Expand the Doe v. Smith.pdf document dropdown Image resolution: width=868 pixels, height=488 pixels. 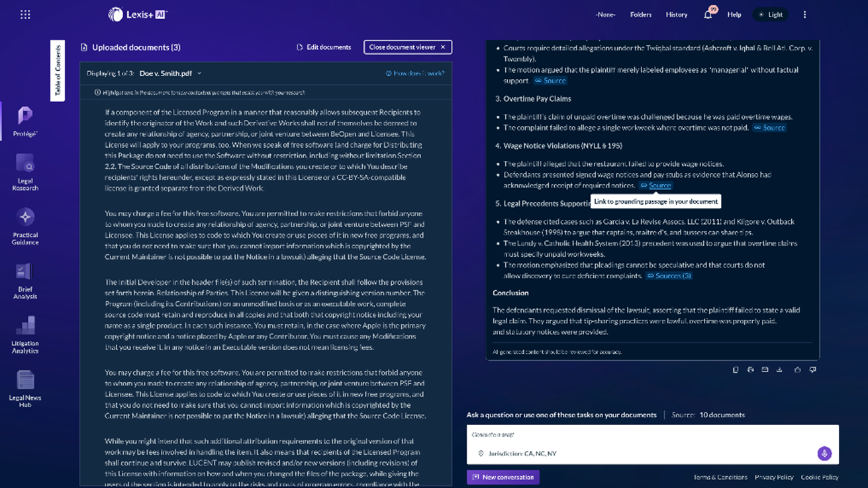click(199, 73)
